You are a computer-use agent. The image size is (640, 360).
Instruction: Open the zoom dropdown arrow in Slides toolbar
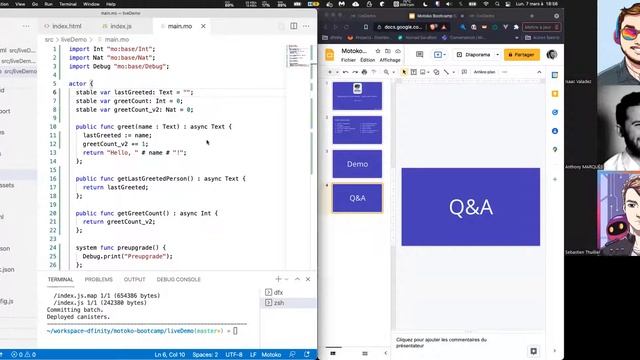pos(393,72)
